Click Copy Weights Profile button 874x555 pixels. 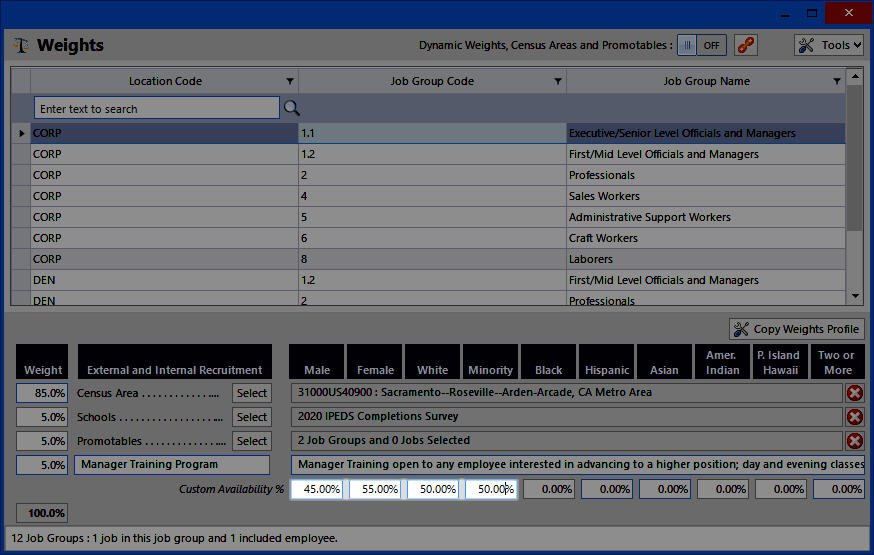[797, 329]
